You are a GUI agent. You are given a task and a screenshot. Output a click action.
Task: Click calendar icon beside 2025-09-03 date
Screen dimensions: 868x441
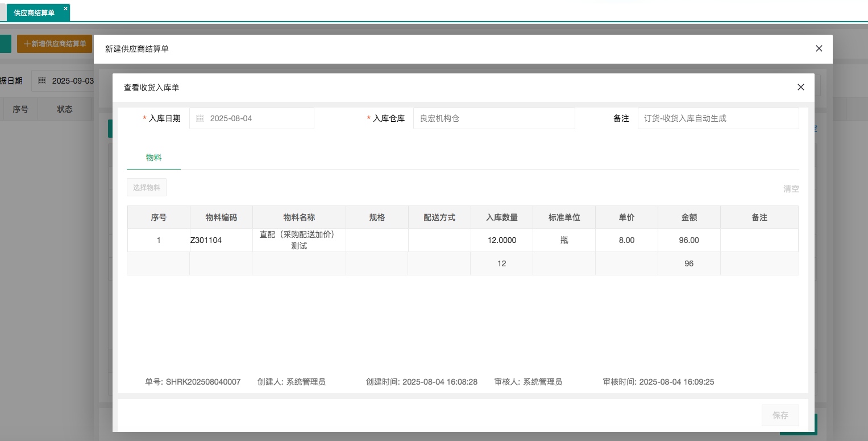tap(42, 81)
